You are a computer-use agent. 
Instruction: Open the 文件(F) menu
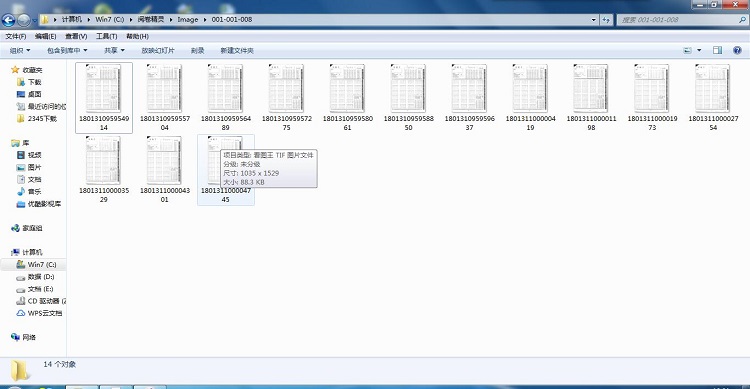[16, 36]
